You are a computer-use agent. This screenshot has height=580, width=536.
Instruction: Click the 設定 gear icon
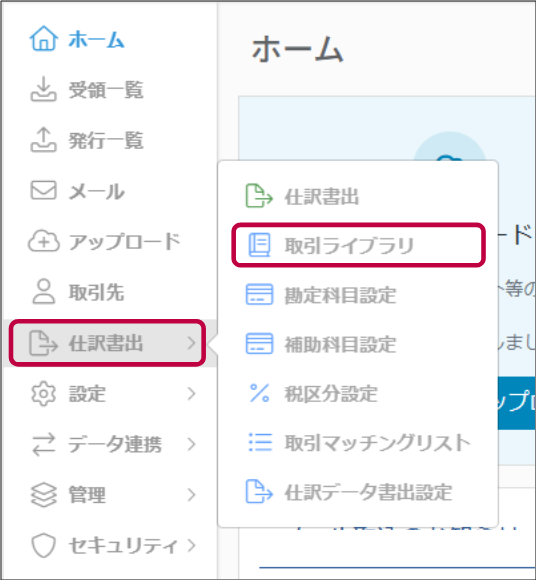click(44, 394)
